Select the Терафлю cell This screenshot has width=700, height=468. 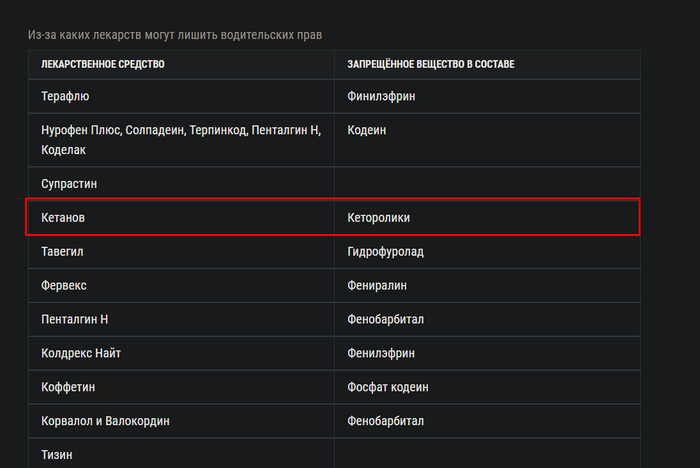pos(65,97)
